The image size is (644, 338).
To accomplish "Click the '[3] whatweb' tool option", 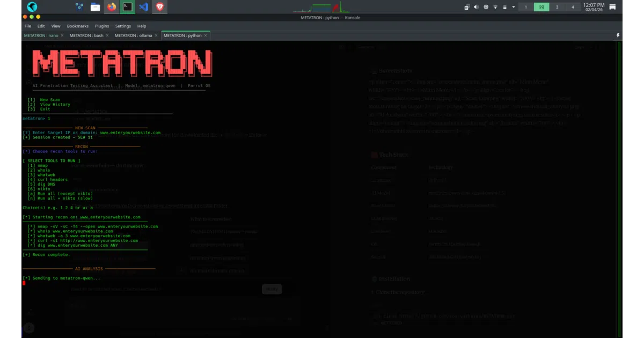I will pyautogui.click(x=41, y=175).
